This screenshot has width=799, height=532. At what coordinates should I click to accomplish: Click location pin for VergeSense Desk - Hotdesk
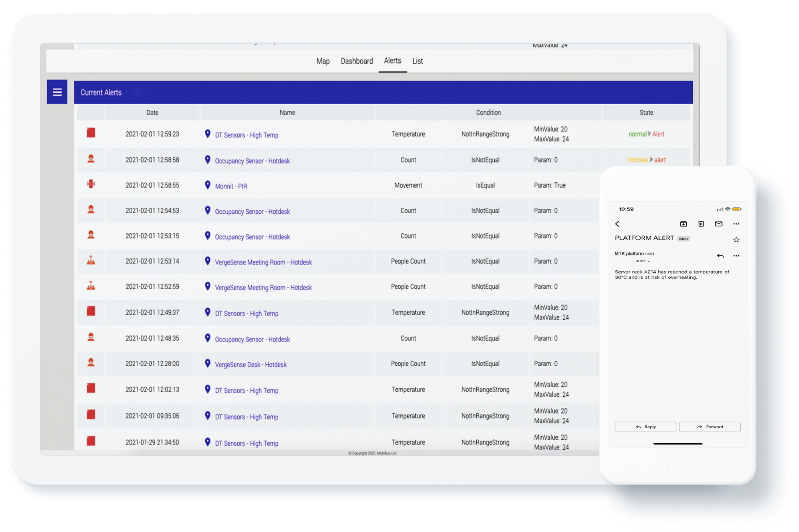(x=207, y=363)
